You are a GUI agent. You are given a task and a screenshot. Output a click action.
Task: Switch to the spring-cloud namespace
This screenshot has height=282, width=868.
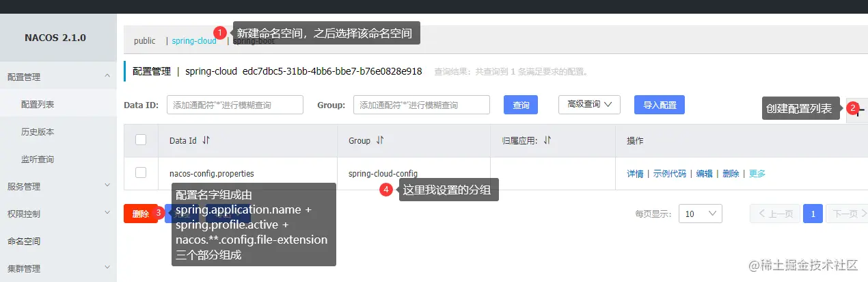tap(194, 41)
